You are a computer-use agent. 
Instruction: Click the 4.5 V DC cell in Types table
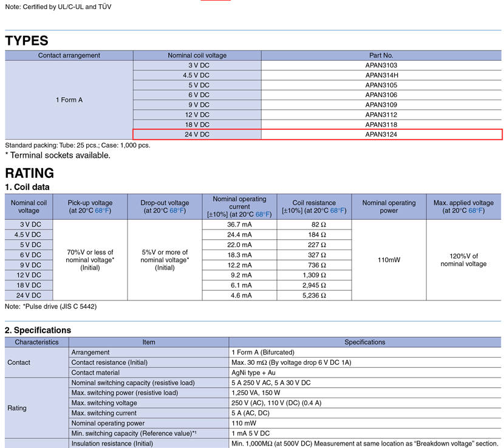click(197, 75)
